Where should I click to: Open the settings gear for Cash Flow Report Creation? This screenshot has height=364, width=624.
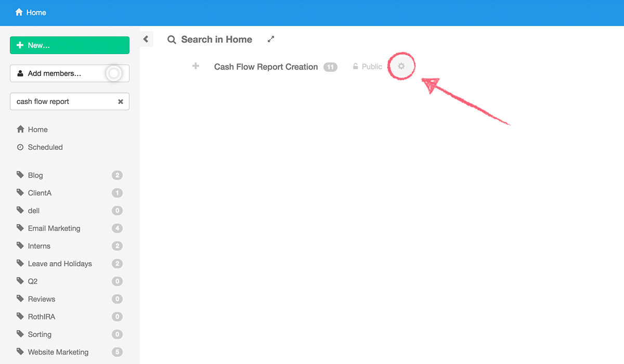(401, 66)
